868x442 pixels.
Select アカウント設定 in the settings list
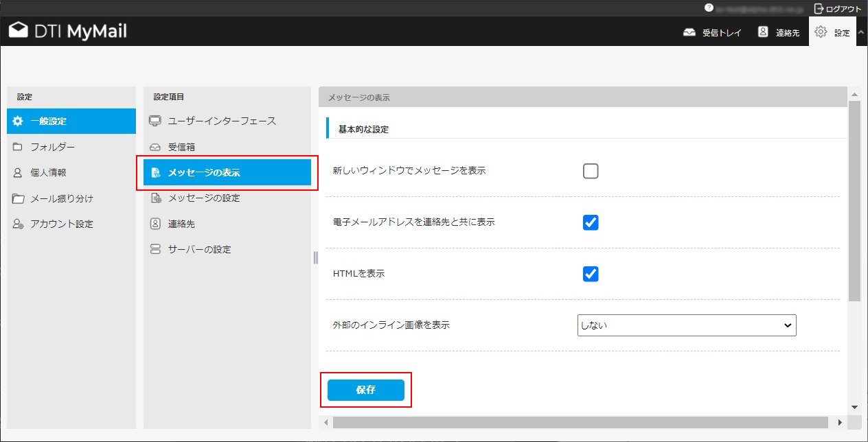pos(71,224)
